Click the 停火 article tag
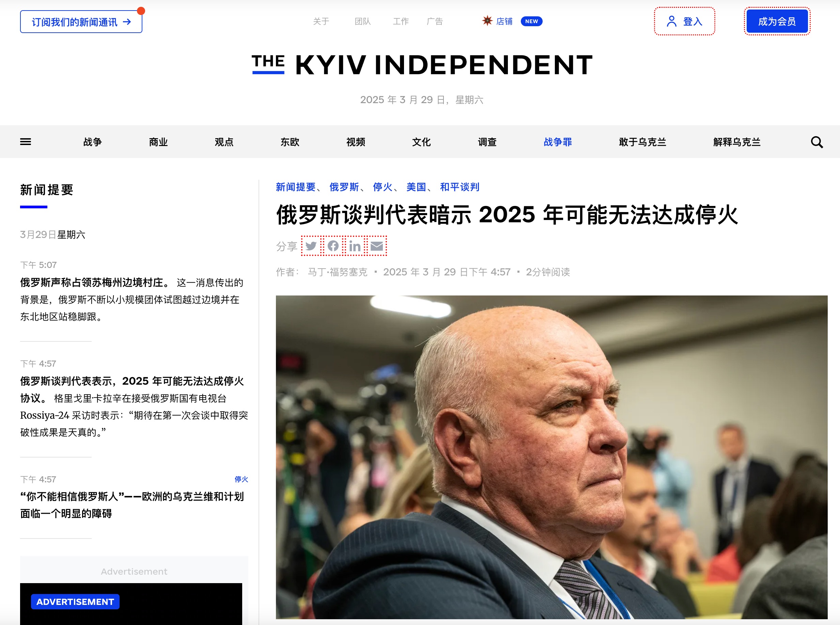840x625 pixels. (x=382, y=187)
